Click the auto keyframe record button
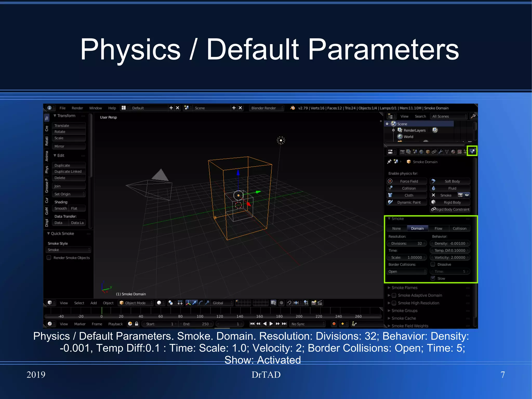The width and height of the screenshot is (532, 399). pos(334,324)
